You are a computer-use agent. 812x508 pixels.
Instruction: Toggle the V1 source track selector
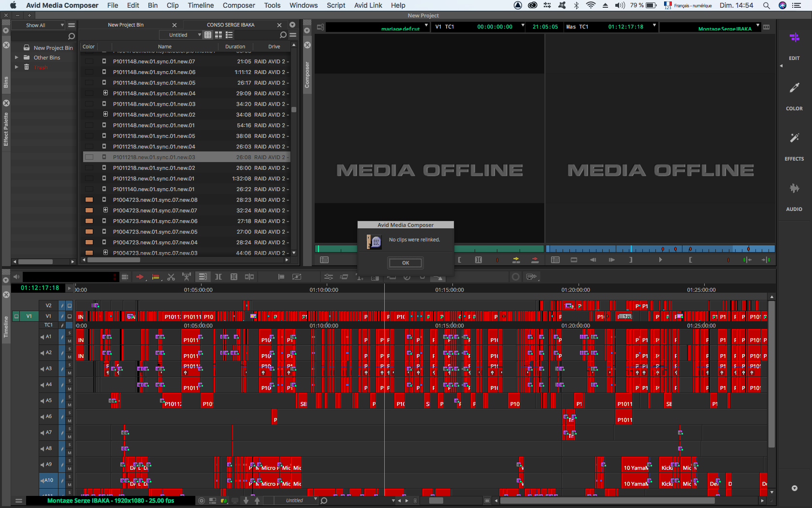(x=29, y=316)
